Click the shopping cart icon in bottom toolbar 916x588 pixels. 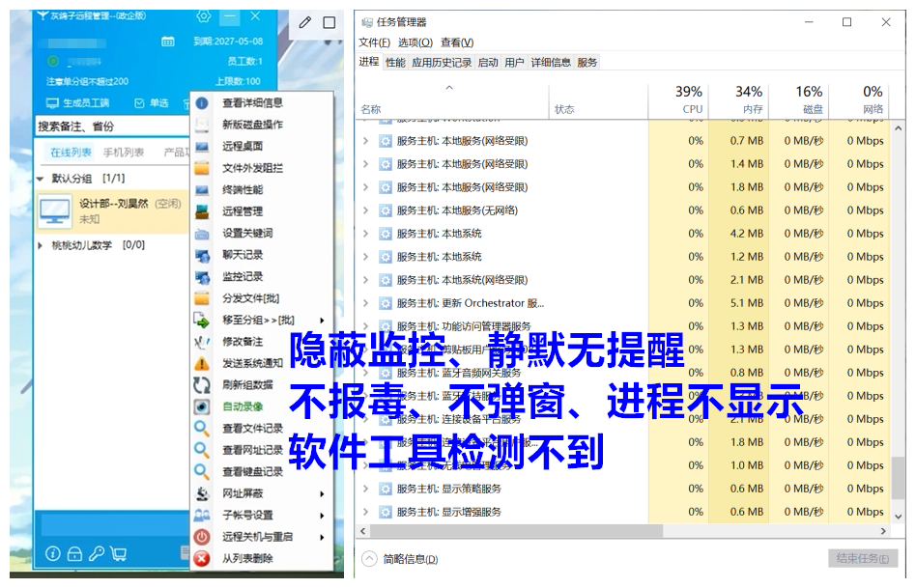point(119,553)
